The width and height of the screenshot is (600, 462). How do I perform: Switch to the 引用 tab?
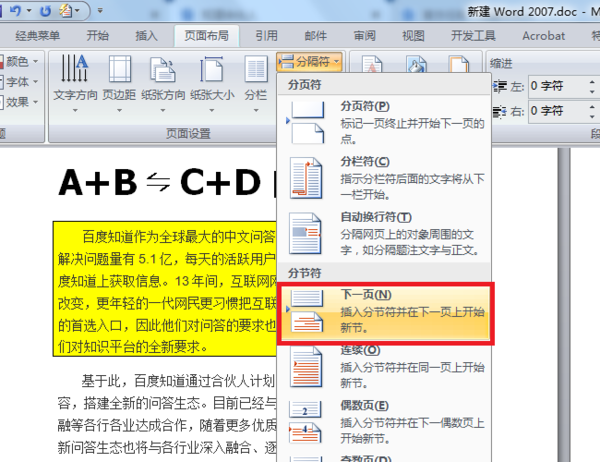tap(266, 36)
